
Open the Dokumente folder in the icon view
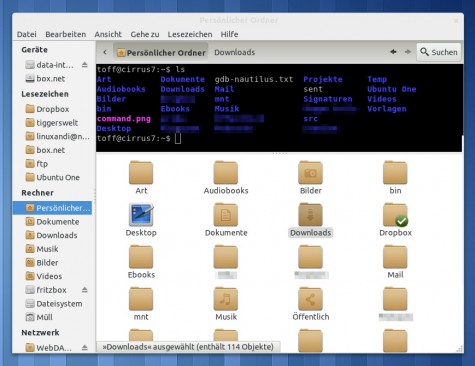point(226,215)
